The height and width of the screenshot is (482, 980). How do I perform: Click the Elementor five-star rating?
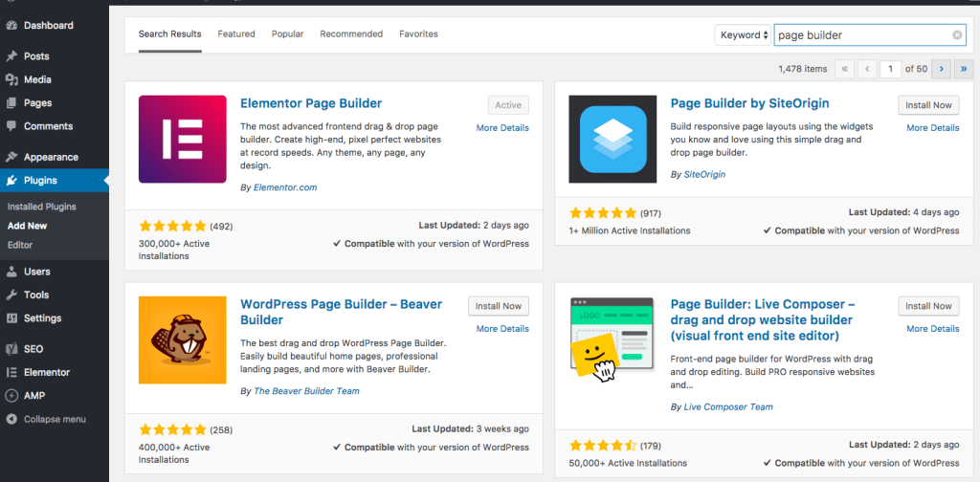[172, 226]
